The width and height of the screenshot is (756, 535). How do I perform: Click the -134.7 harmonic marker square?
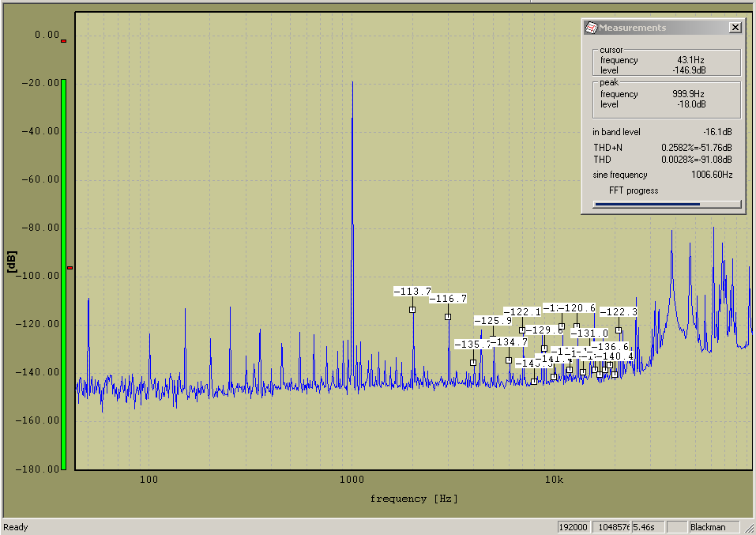pyautogui.click(x=509, y=360)
